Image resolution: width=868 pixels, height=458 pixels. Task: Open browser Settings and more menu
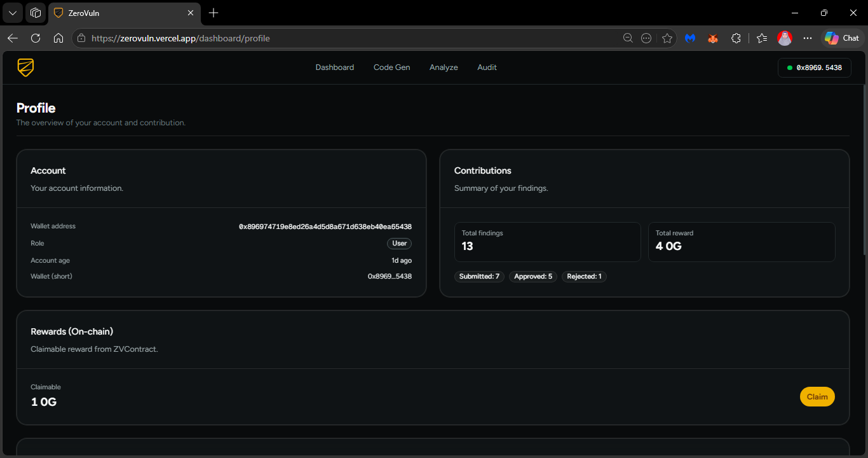808,38
